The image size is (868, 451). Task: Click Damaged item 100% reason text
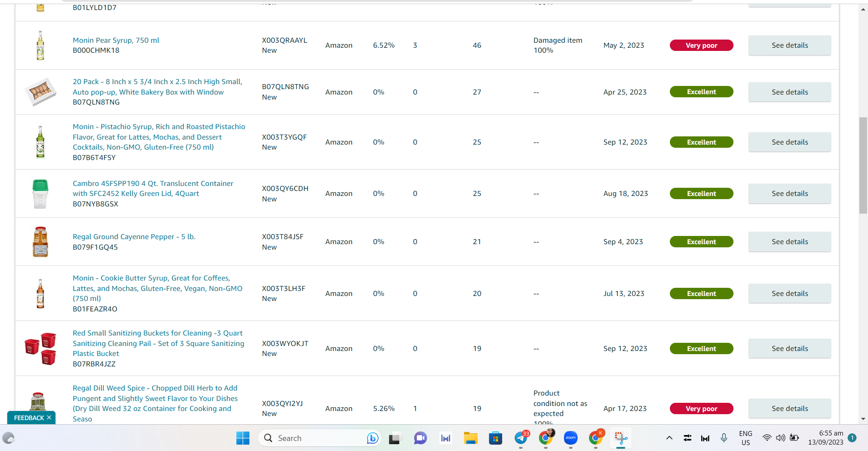pyautogui.click(x=558, y=45)
